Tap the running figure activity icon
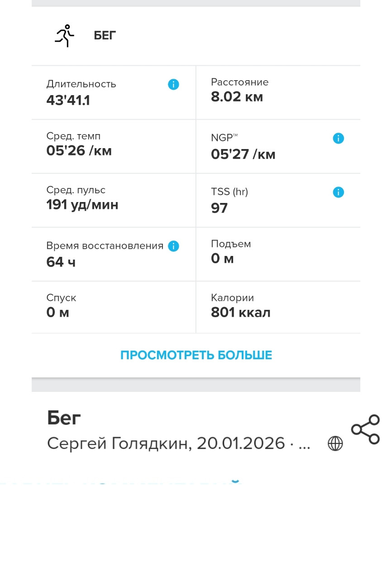 click(64, 36)
